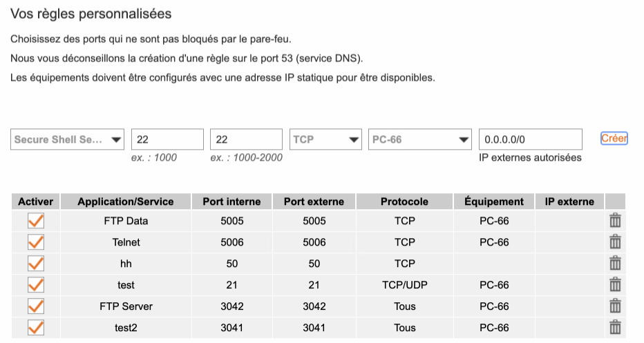Click trash icon for the test rule
644x343 pixels.
615,285
